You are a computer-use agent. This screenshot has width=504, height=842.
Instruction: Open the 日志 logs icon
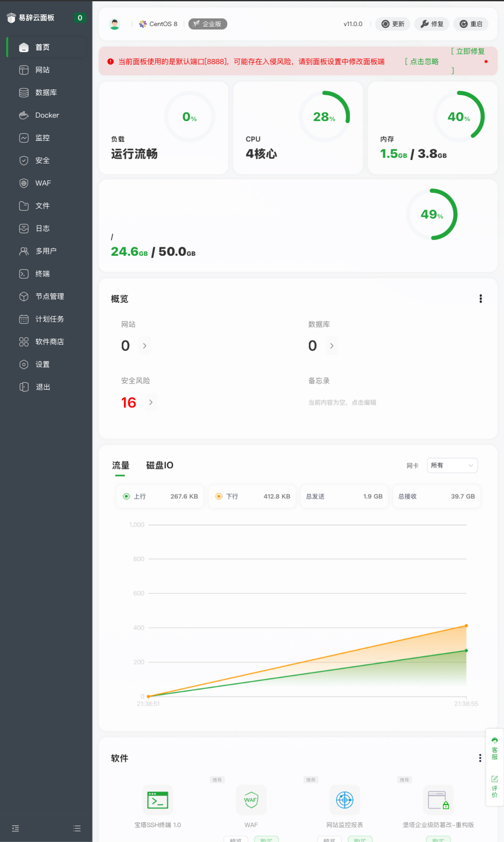pos(24,229)
